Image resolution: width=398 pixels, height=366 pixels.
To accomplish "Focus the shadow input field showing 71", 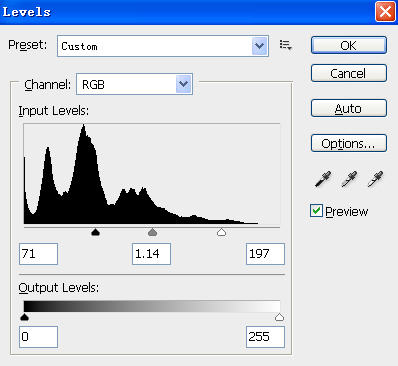I will click(38, 254).
